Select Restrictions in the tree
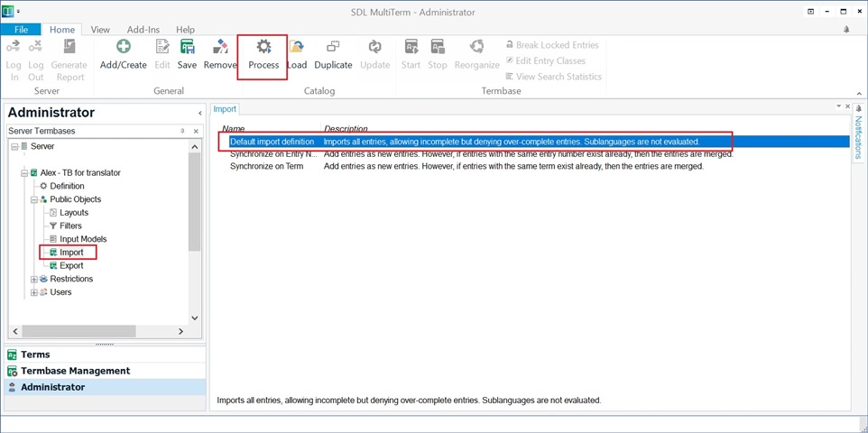868x433 pixels. pos(71,279)
